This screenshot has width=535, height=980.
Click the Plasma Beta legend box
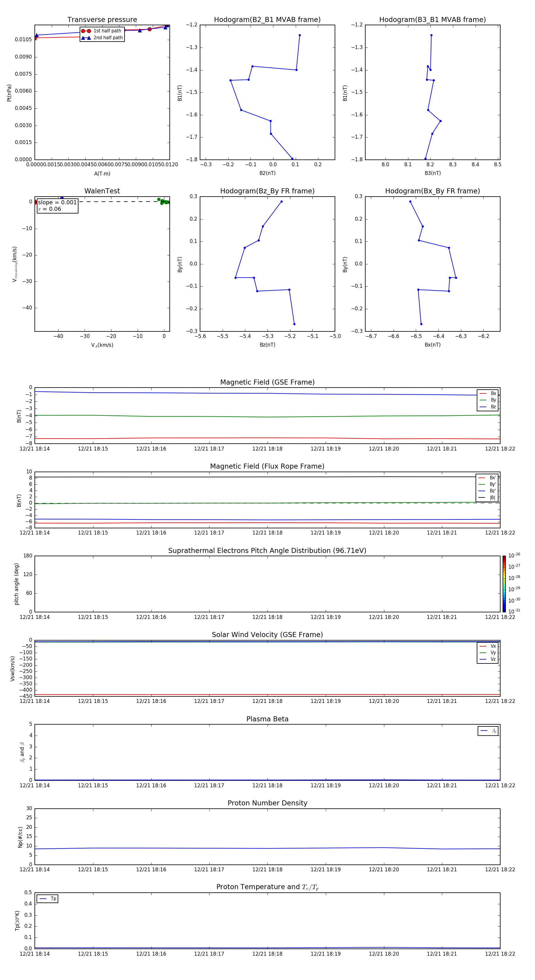[488, 731]
